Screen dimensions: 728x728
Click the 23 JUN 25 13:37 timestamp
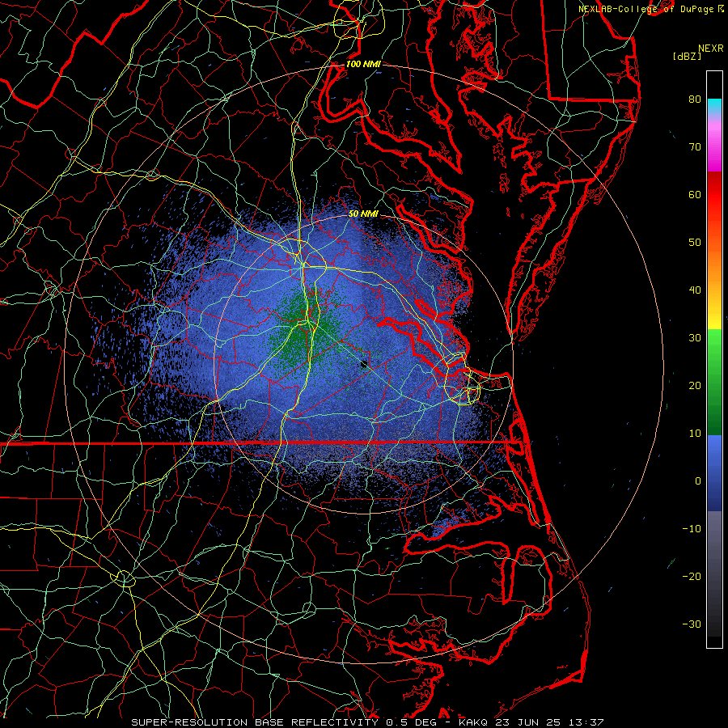click(x=550, y=722)
